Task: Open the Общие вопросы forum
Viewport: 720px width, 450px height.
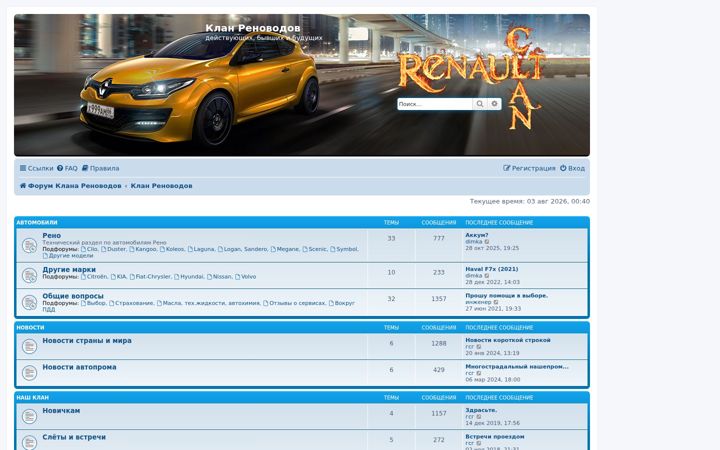Action: 73,296
